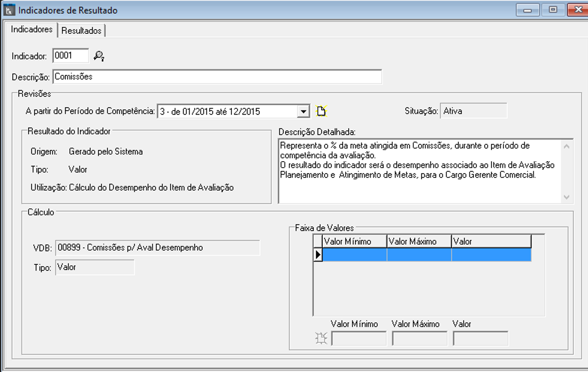This screenshot has height=372, width=588.
Task: Select the row arrow in Faixa de Valores
Action: pyautogui.click(x=318, y=255)
